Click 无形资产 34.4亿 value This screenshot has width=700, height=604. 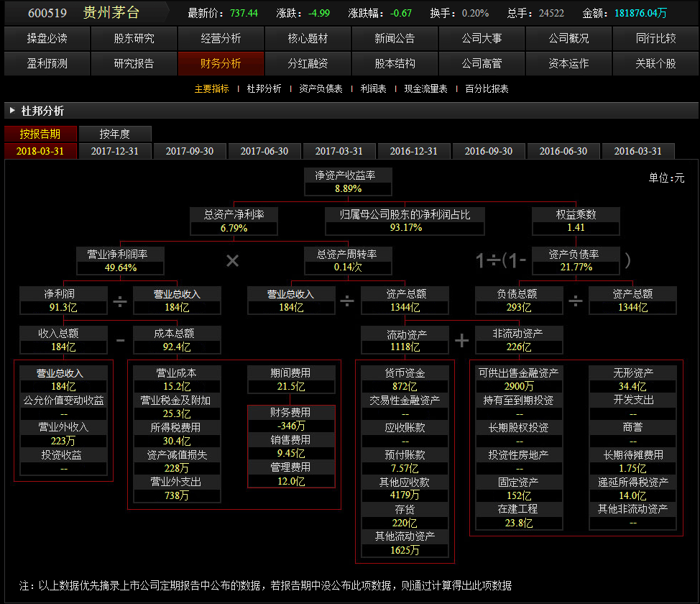632,386
